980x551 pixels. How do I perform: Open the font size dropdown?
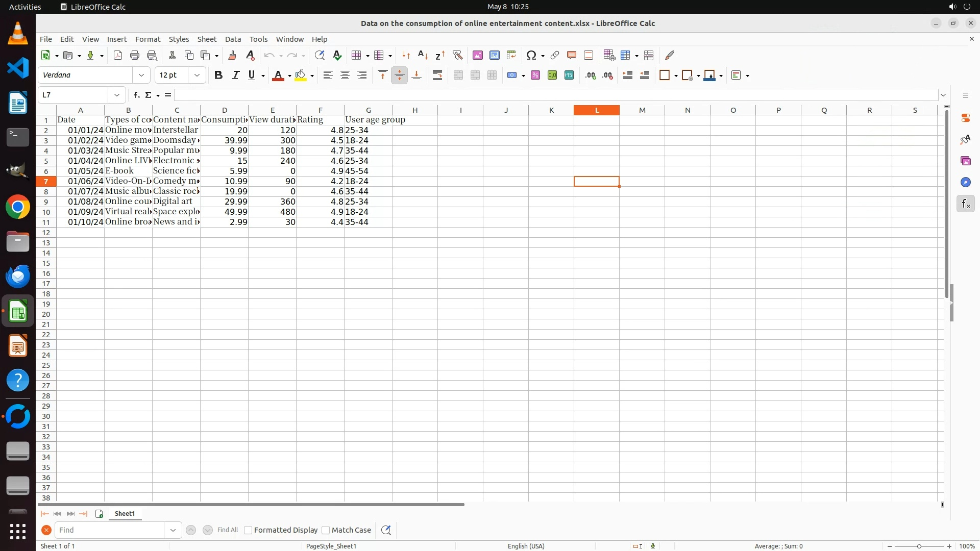(x=197, y=75)
